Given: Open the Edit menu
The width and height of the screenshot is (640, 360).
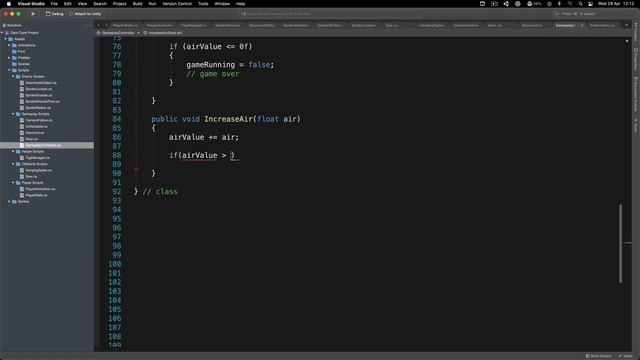Looking at the screenshot, I should [67, 4].
